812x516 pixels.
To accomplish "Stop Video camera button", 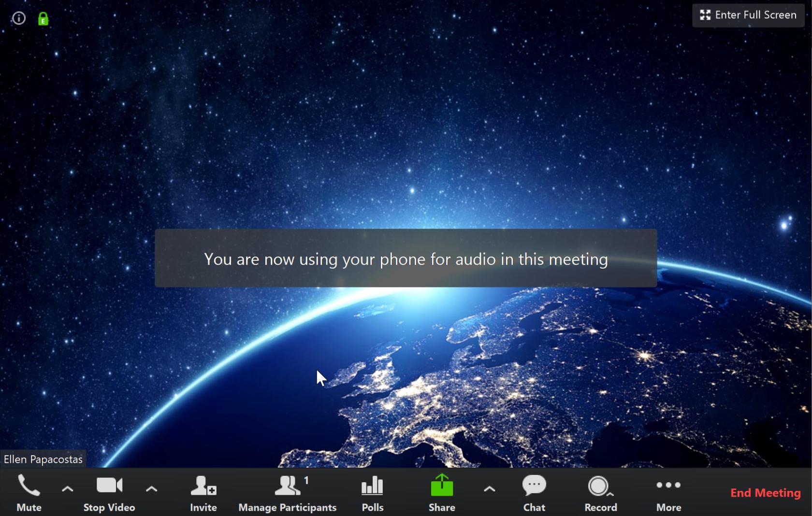I will click(x=109, y=493).
